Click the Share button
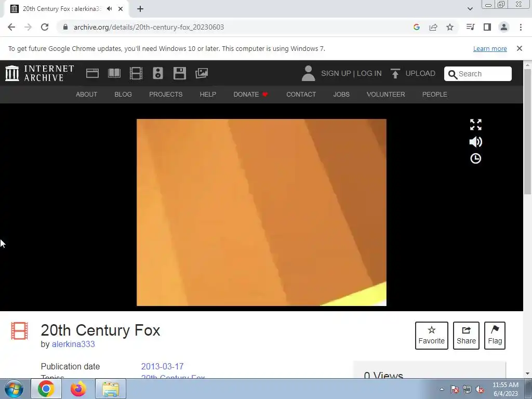The width and height of the screenshot is (532, 399). (466, 336)
